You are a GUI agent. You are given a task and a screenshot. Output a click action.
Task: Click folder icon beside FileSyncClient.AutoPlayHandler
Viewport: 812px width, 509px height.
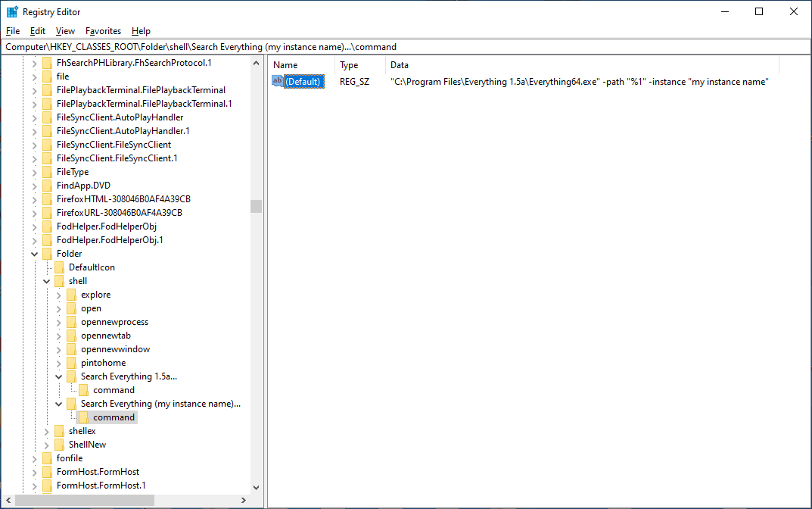click(x=47, y=117)
